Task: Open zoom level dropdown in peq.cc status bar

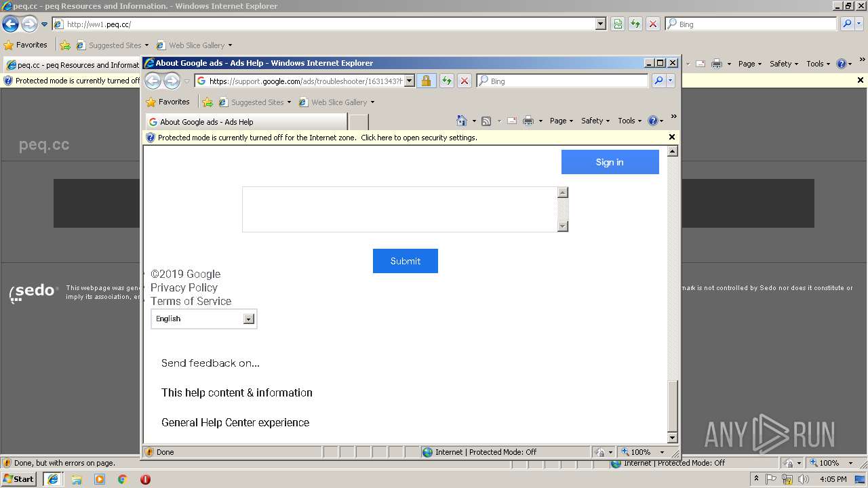Action: (x=850, y=463)
